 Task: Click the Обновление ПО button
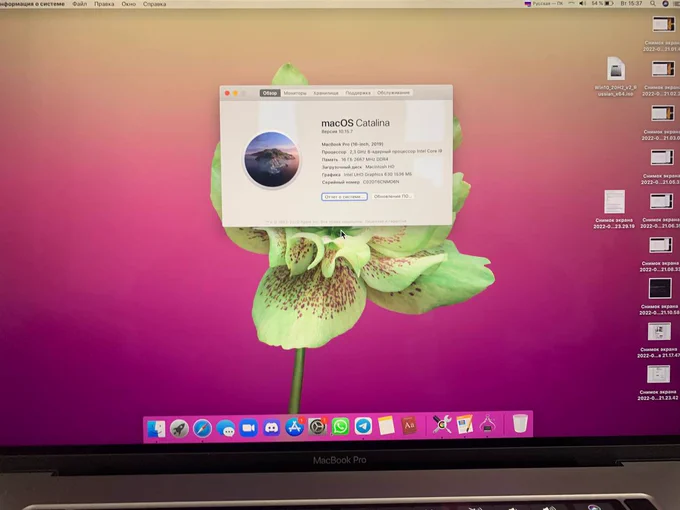click(x=392, y=196)
